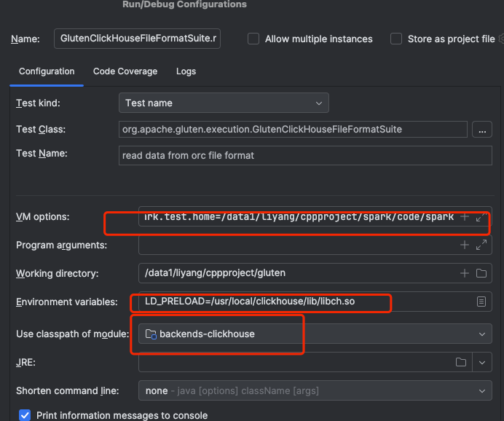Open Shorten command line dropdown

click(315, 391)
